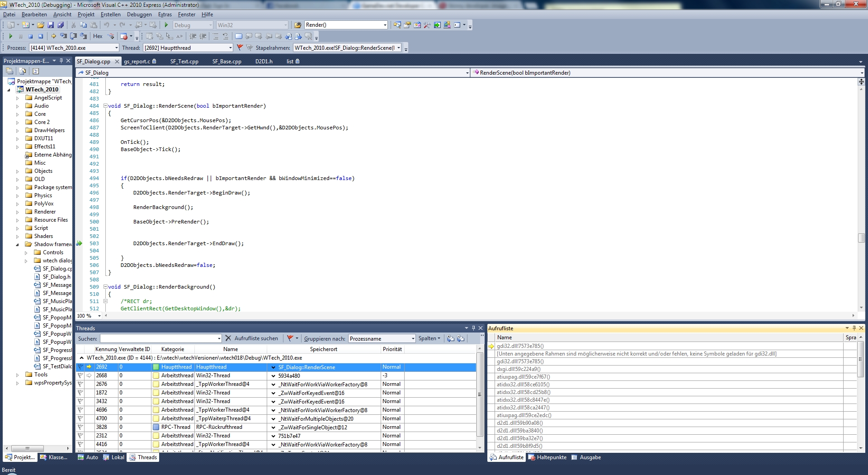Click the clear search X icon in Threads
Viewport: 868px width, 475px height.
228,338
